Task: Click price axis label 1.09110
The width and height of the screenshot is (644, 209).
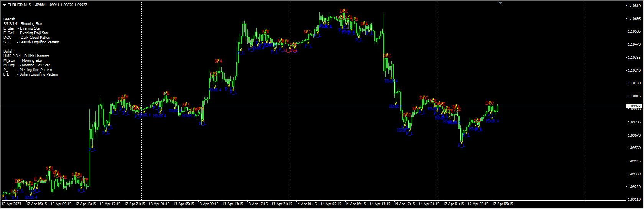Action: 634,199
